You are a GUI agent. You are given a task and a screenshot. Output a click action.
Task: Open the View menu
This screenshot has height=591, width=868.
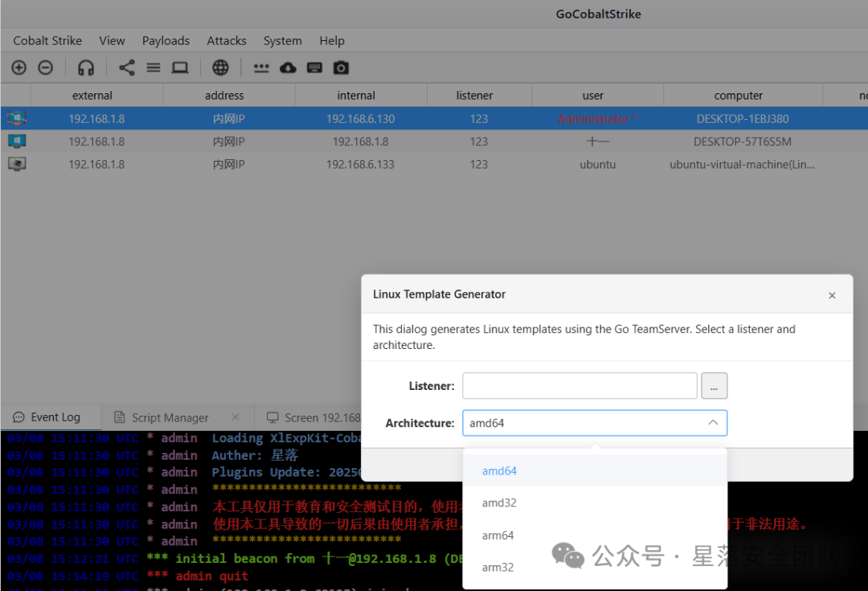[x=112, y=40]
